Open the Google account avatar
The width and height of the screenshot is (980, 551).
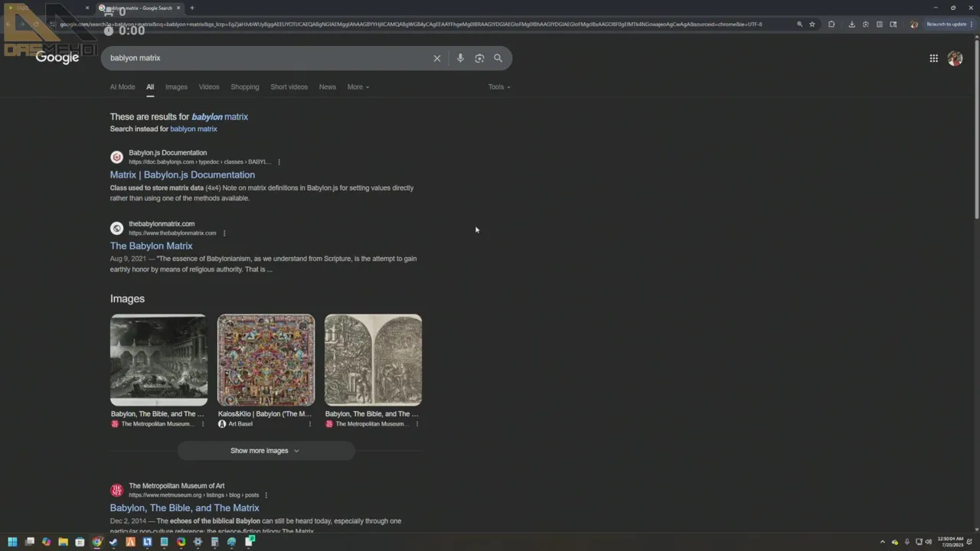click(x=955, y=58)
